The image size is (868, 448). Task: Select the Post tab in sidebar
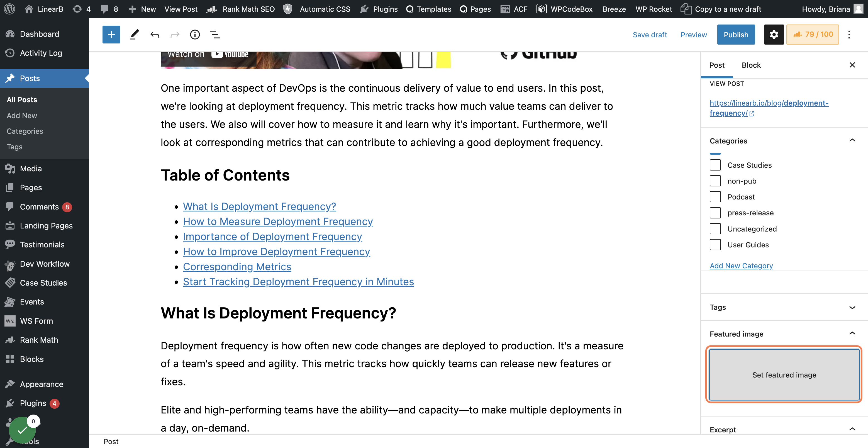click(x=717, y=65)
